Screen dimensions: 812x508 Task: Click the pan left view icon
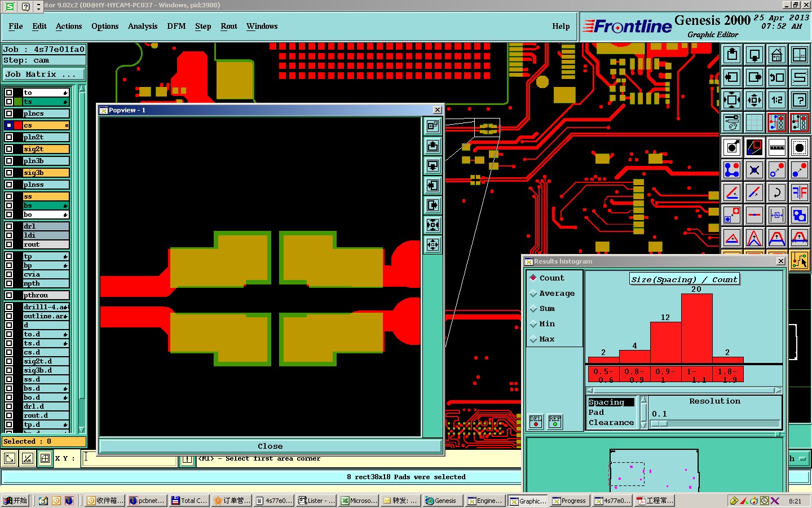[x=732, y=77]
